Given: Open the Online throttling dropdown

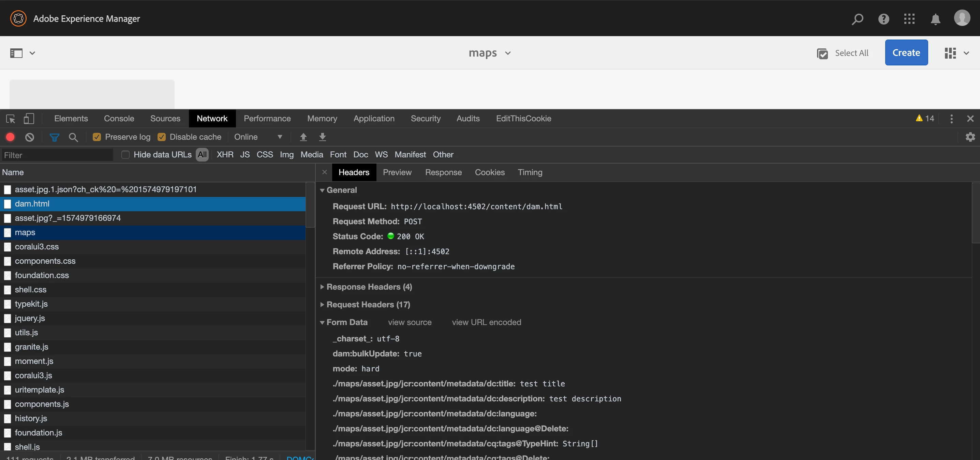Looking at the screenshot, I should [258, 137].
